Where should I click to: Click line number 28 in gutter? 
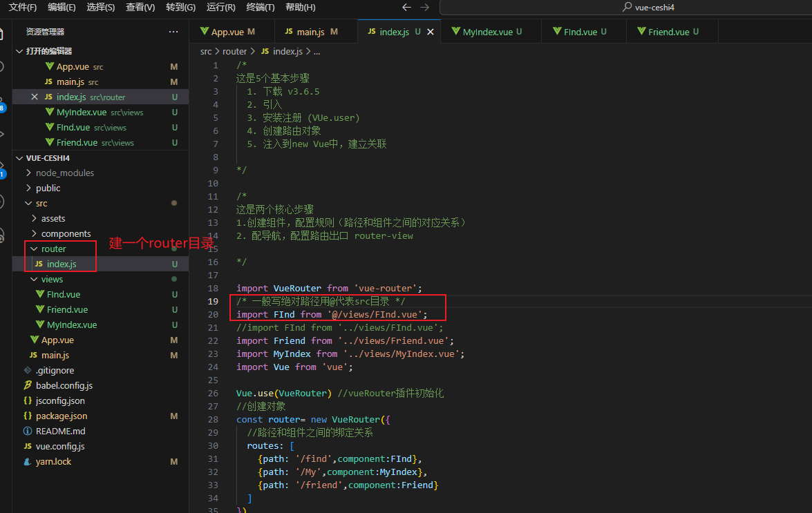click(x=213, y=419)
